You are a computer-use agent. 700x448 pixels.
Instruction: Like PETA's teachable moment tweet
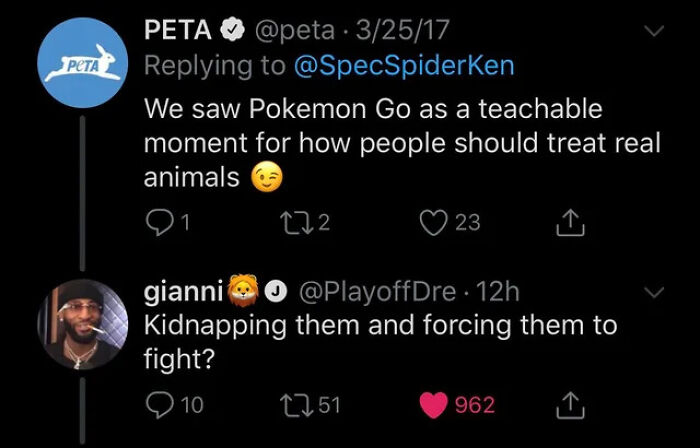tap(436, 221)
